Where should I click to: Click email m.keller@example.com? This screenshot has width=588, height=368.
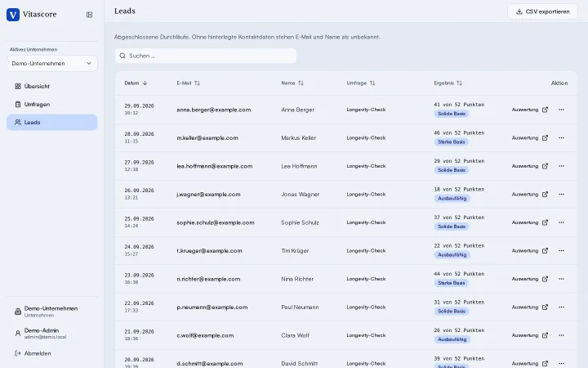[x=207, y=138]
